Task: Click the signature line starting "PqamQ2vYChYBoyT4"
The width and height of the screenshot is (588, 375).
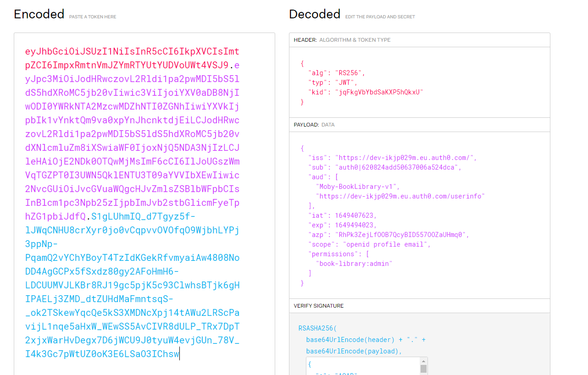Action: 132,258
